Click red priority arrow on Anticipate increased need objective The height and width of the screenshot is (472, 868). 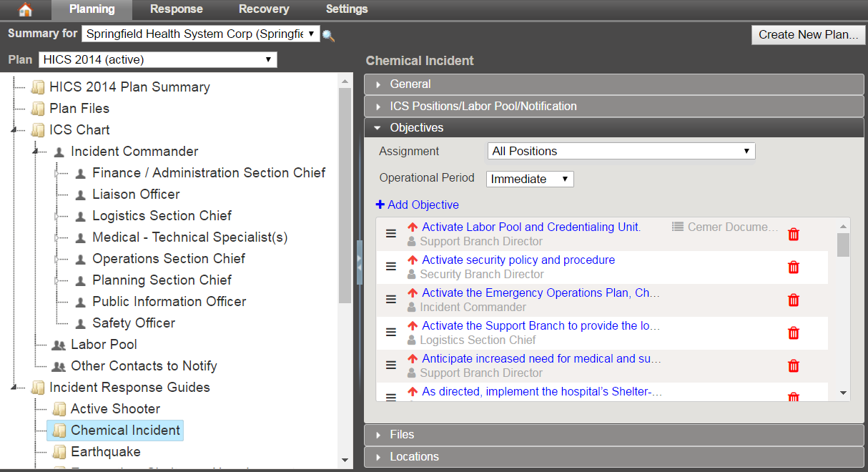[x=413, y=359]
